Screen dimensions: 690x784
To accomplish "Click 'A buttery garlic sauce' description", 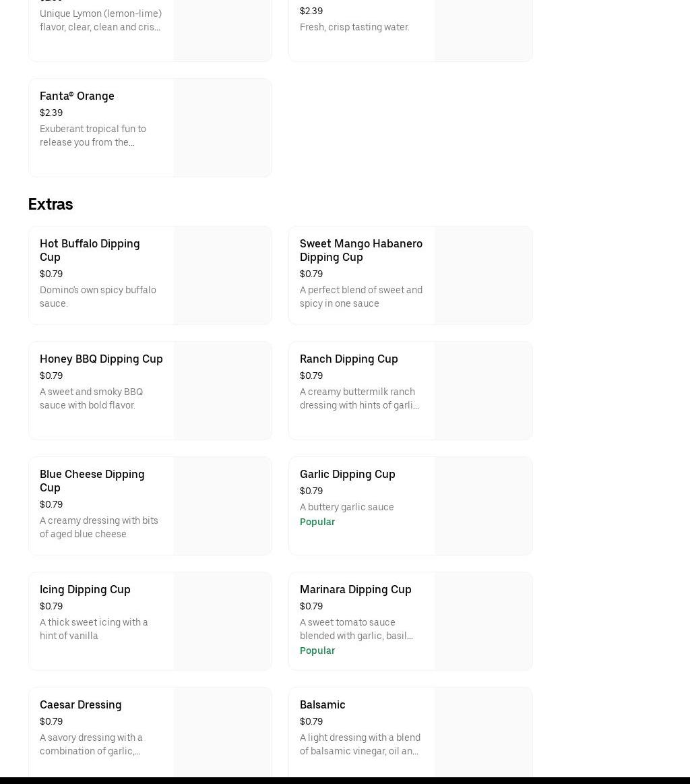I will coord(347,507).
